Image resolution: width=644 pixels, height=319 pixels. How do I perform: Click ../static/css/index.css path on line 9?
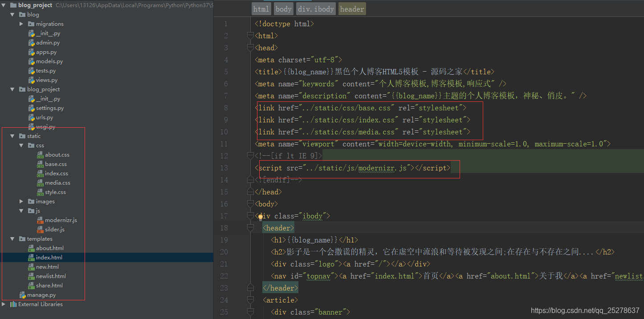pyautogui.click(x=350, y=120)
